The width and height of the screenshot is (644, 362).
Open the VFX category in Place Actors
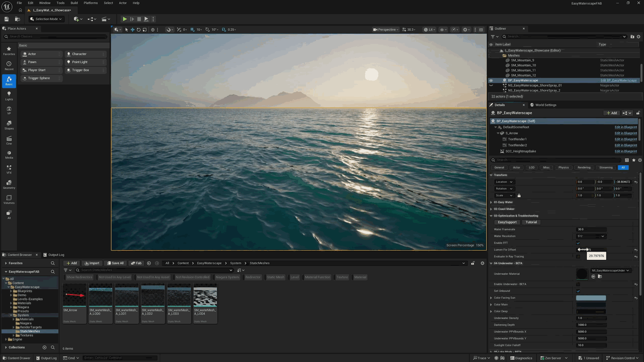coord(9,169)
